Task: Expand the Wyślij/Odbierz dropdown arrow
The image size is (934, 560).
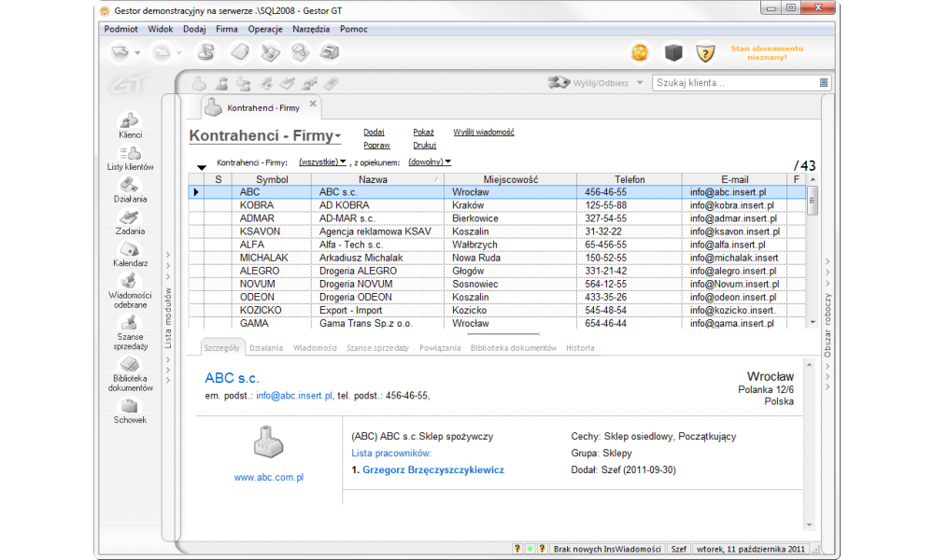Action: 640,83
